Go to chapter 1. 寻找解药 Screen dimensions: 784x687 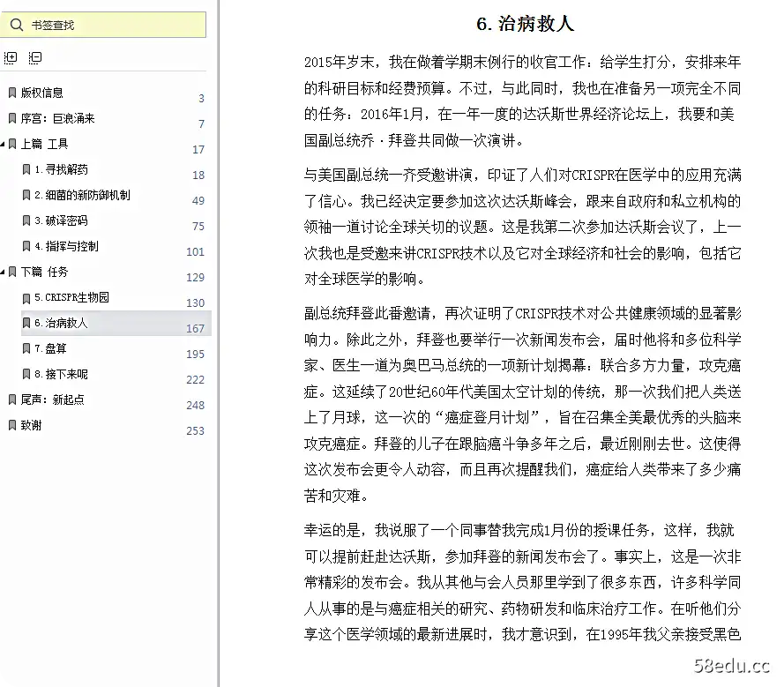click(x=61, y=169)
